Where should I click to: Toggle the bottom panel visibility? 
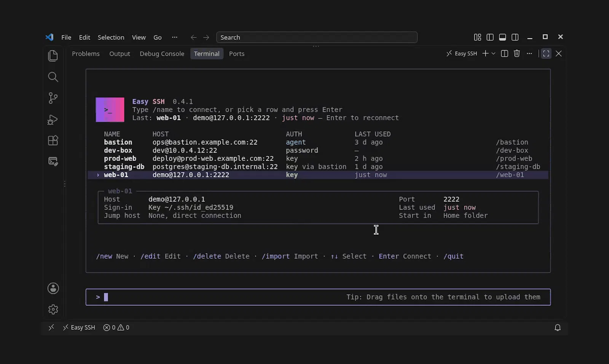pyautogui.click(x=502, y=37)
